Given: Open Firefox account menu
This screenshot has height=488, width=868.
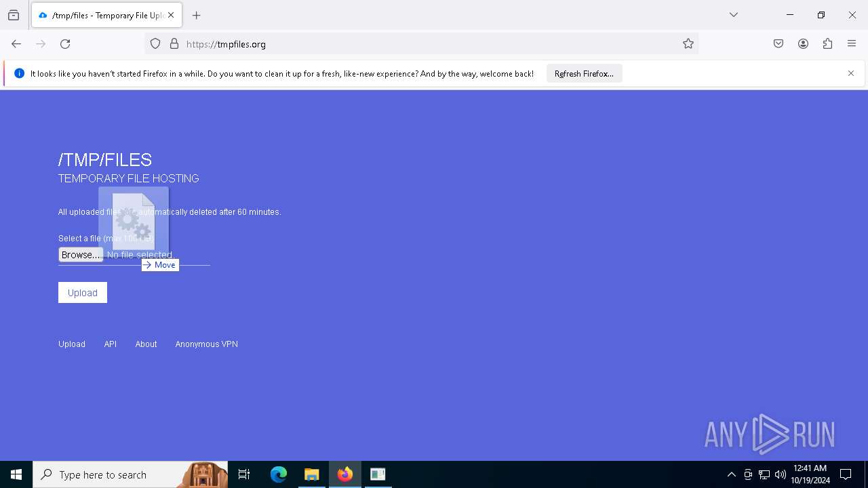Looking at the screenshot, I should 803,44.
